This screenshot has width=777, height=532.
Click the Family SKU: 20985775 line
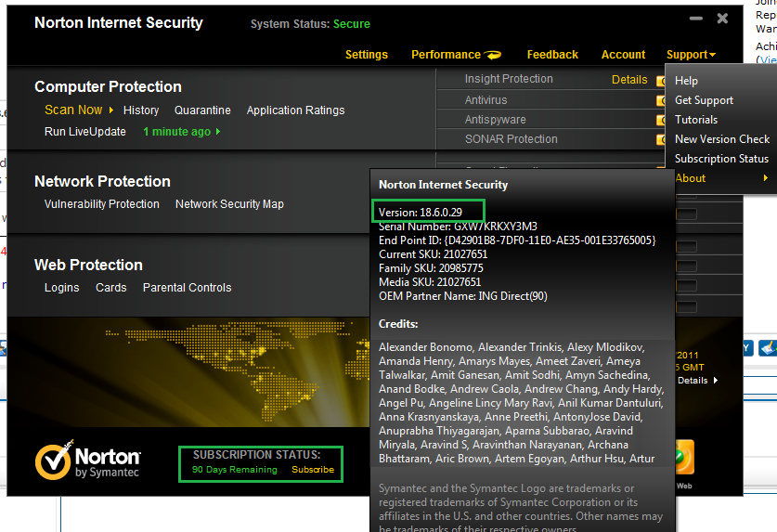point(431,268)
